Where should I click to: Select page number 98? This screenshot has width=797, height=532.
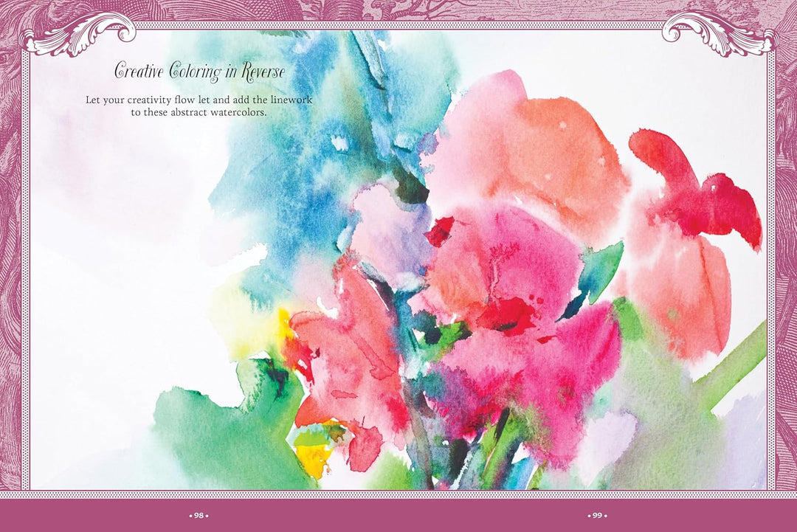[x=199, y=515]
